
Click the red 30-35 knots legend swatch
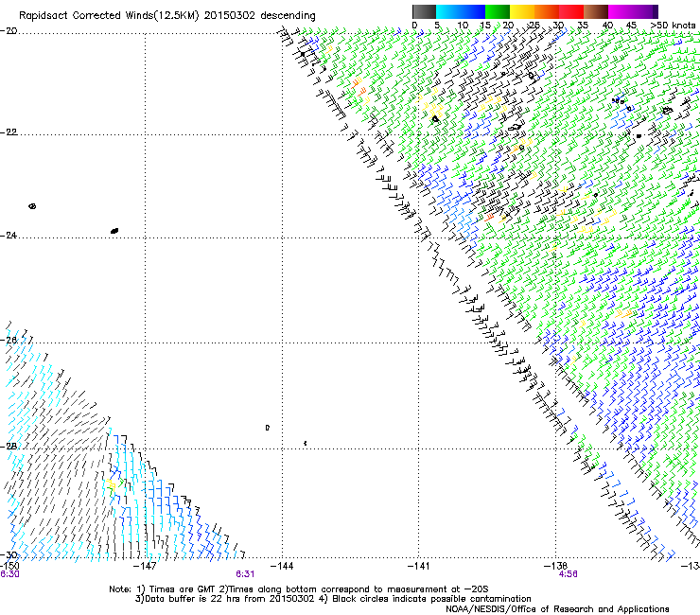tap(571, 11)
